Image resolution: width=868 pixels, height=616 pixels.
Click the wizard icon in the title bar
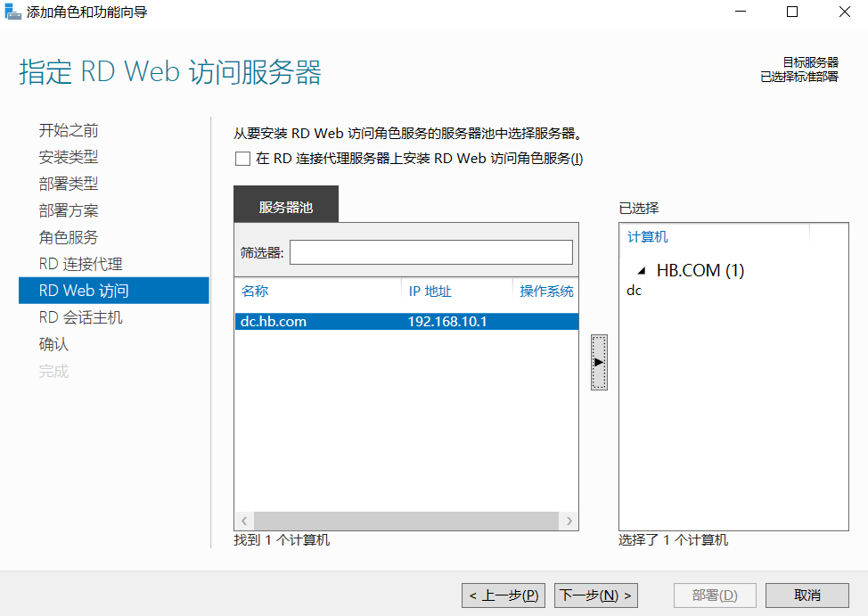point(12,12)
